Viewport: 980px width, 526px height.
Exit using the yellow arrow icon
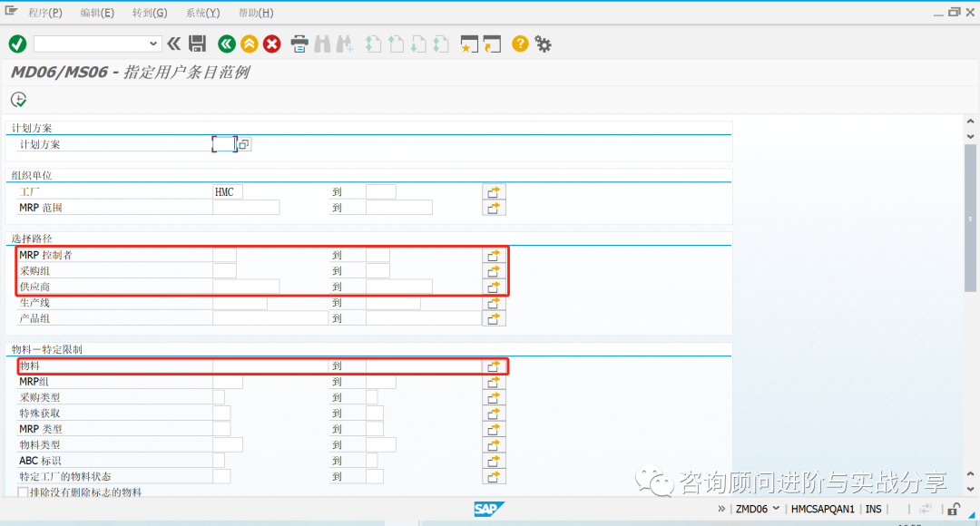click(x=249, y=44)
